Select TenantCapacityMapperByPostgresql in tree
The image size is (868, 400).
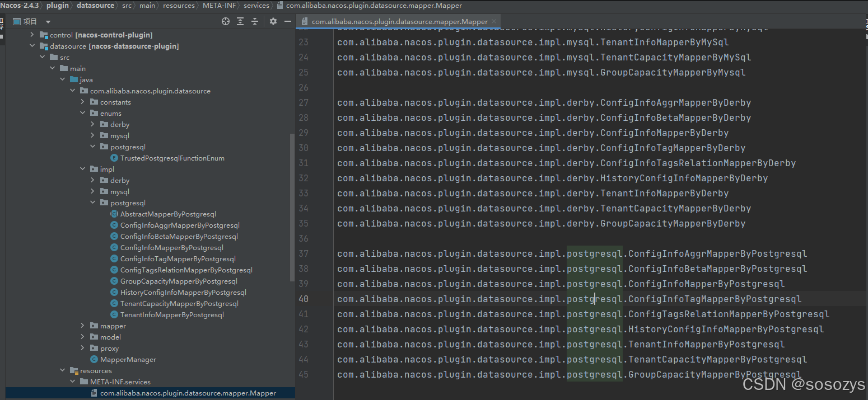point(179,303)
